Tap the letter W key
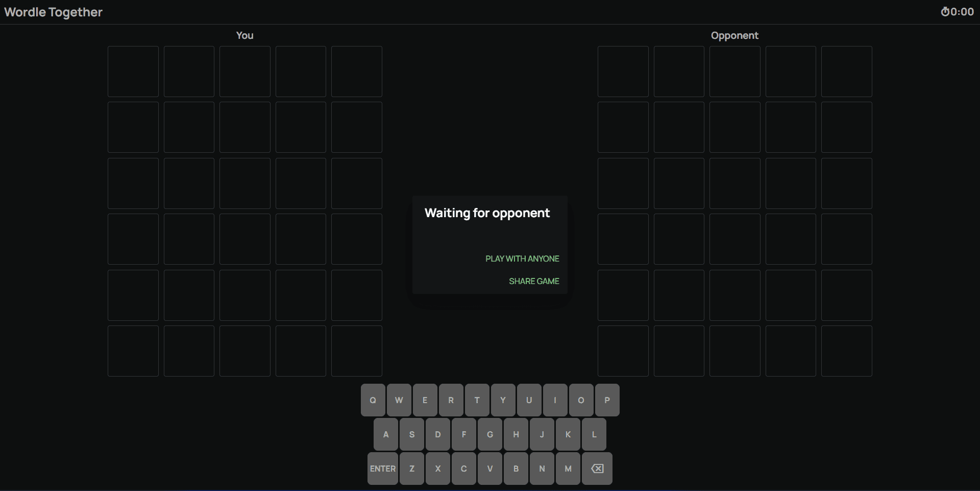Image resolution: width=980 pixels, height=491 pixels. click(399, 400)
